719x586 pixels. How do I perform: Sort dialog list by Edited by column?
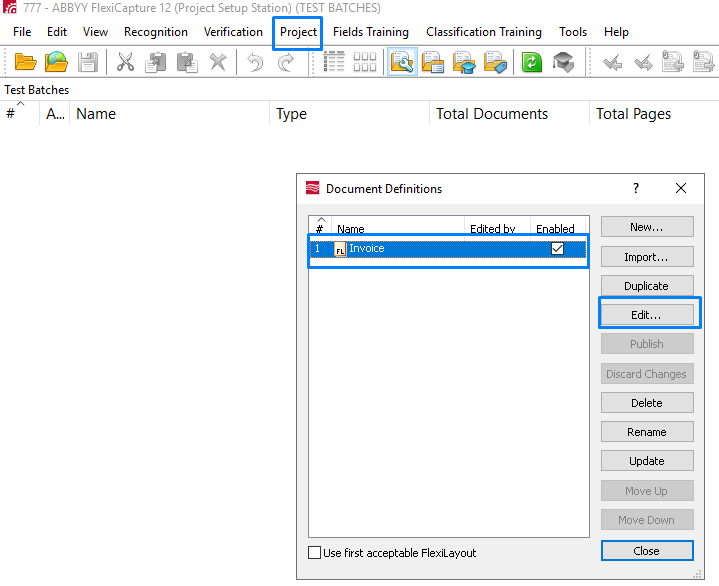(x=497, y=228)
